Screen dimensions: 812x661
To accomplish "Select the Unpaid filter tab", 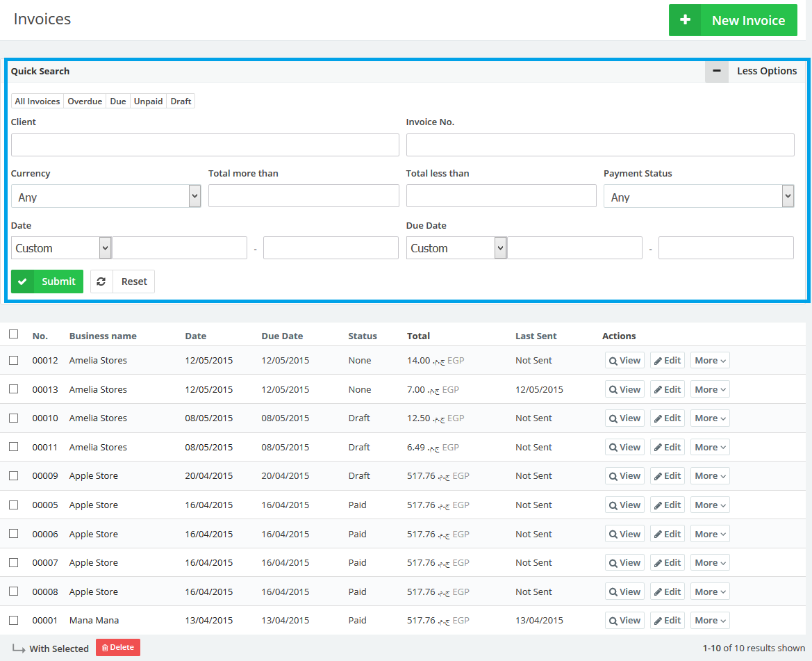I will tap(148, 101).
